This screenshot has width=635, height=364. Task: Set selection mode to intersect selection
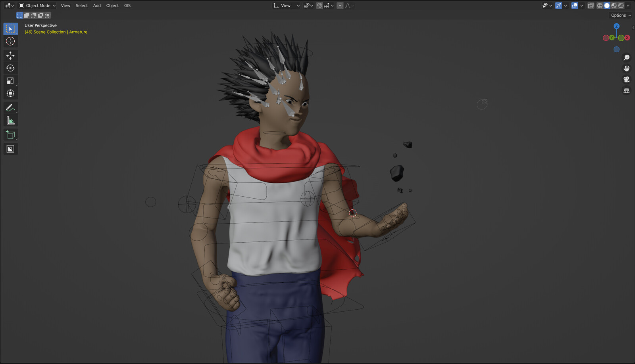pos(48,15)
